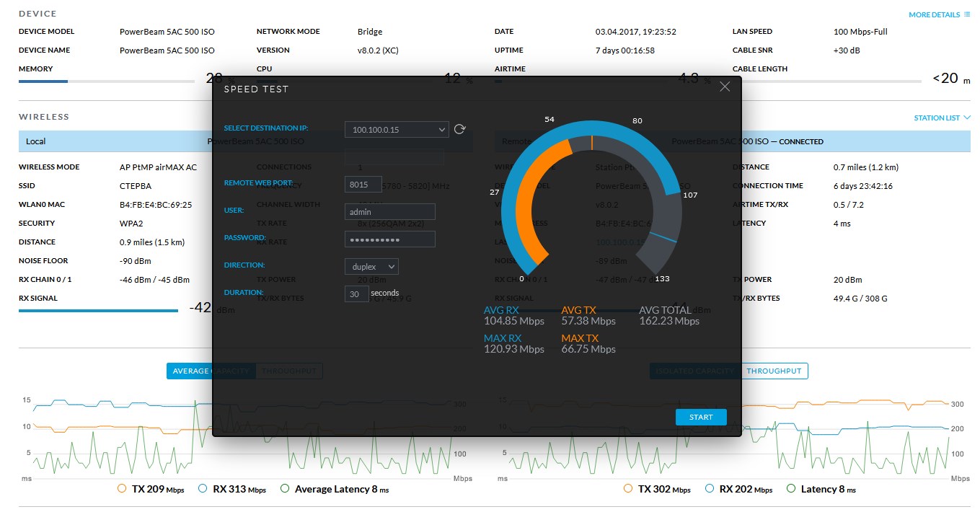Open More Details link

click(x=939, y=14)
